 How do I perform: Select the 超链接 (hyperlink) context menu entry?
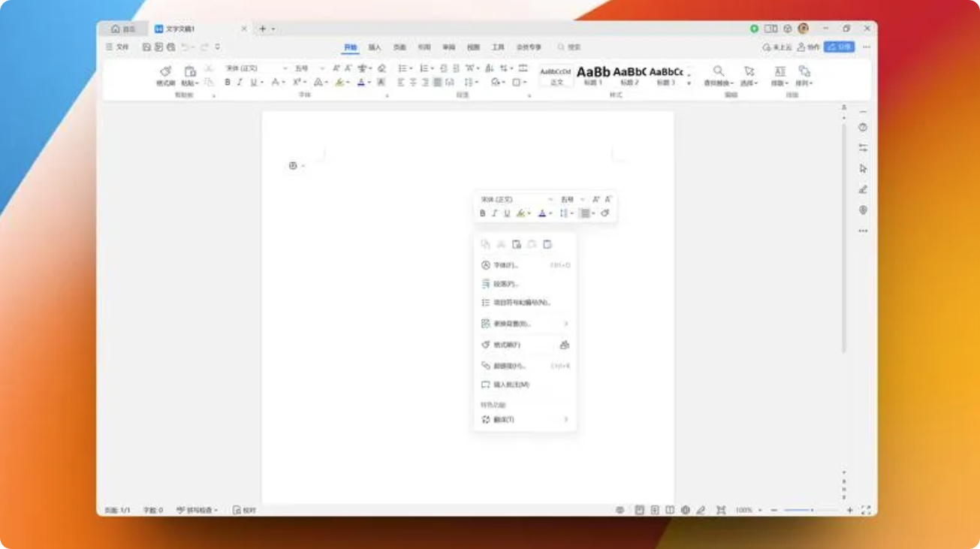510,366
